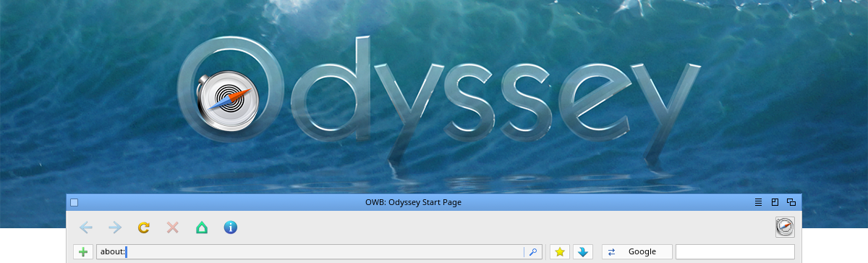The height and width of the screenshot is (263, 868).
Task: Open the home page via the green house icon
Action: point(202,227)
